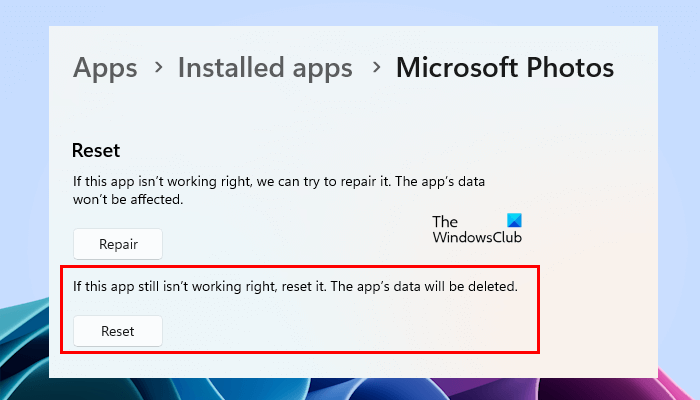Viewport: 700px width, 400px height.
Task: Click TheWindowsClub blue square logo
Action: point(514,221)
